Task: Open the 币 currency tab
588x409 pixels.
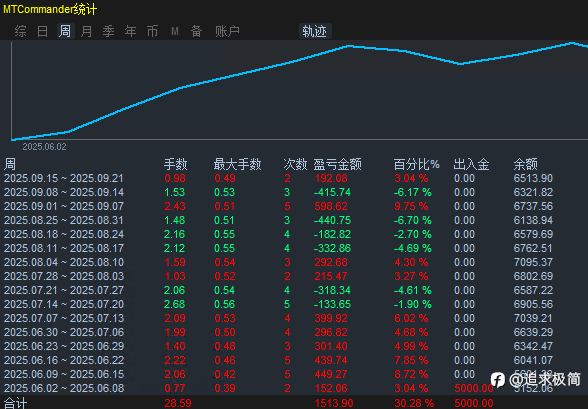Action: [152, 31]
